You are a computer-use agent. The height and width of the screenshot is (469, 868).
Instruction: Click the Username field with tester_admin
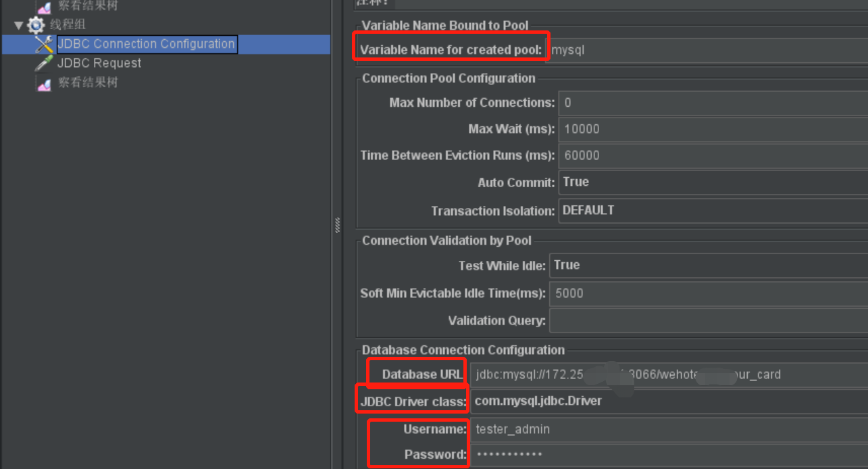(x=669, y=429)
